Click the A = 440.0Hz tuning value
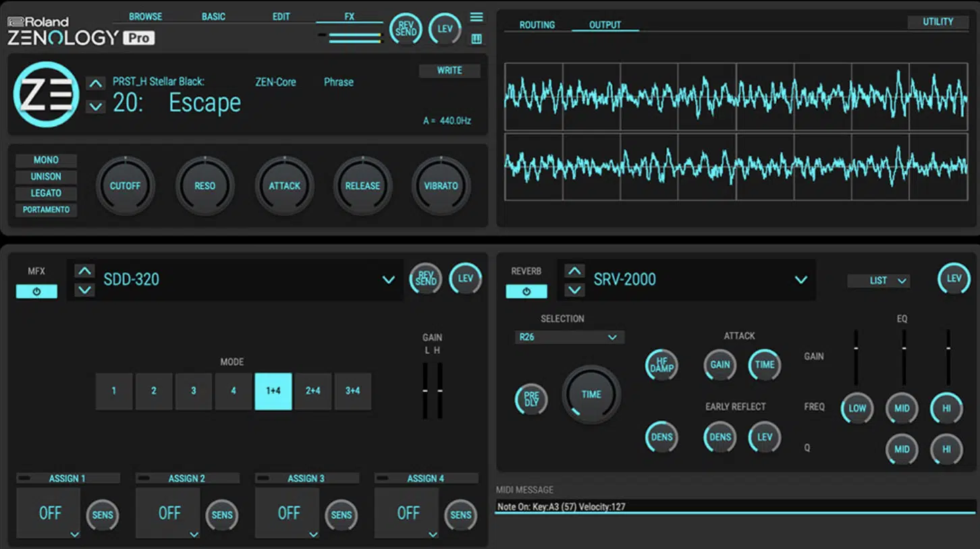980x549 pixels. click(447, 121)
